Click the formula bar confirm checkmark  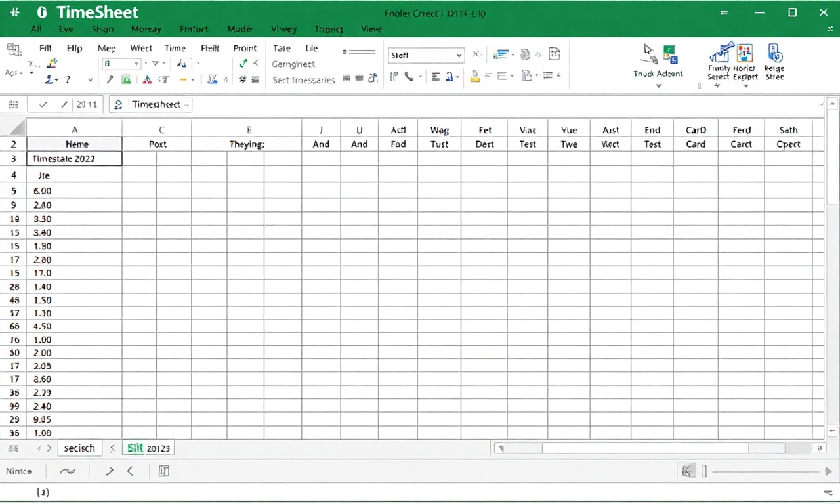(43, 104)
